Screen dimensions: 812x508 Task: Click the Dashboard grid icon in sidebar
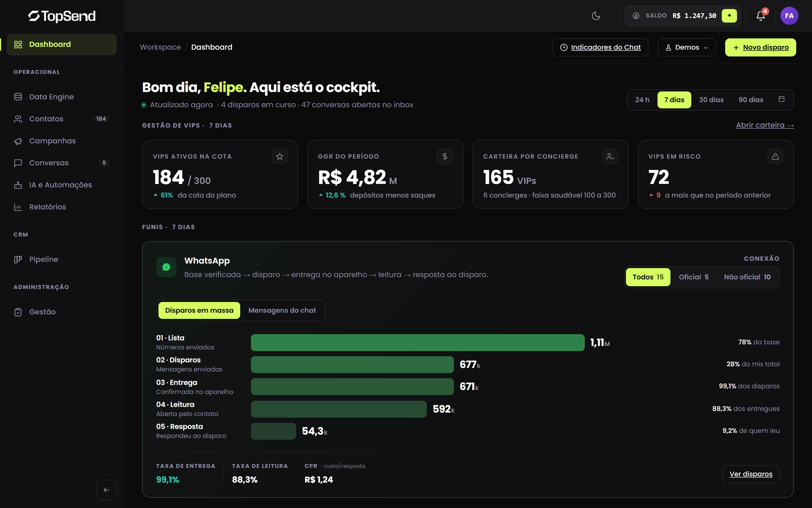pyautogui.click(x=18, y=44)
